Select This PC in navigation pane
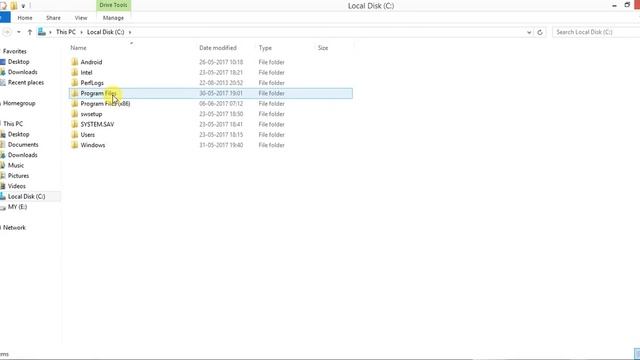This screenshot has width=640, height=360. tap(13, 124)
